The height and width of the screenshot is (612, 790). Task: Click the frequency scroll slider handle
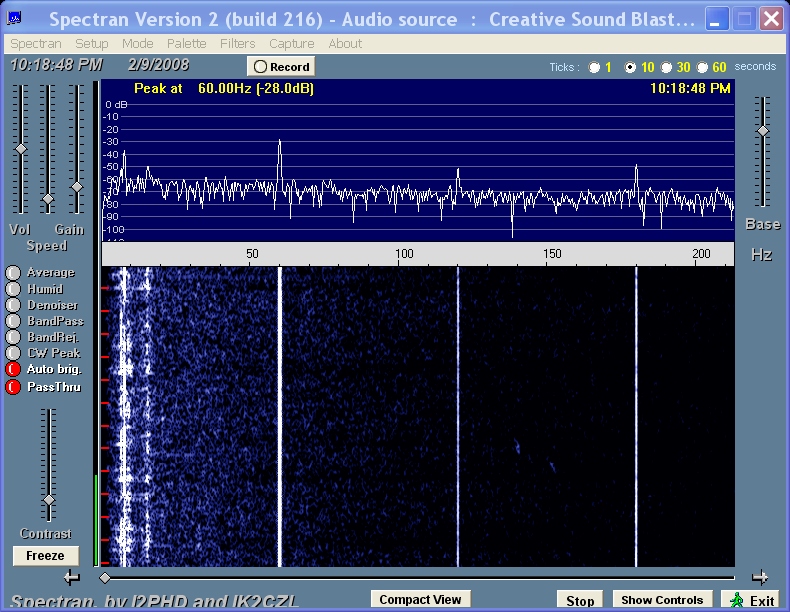pyautogui.click(x=105, y=578)
